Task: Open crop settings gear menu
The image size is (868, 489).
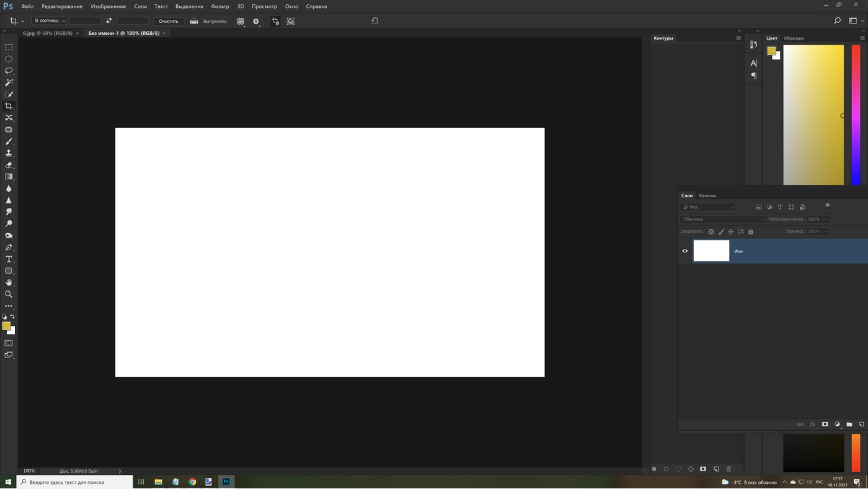Action: coord(256,21)
